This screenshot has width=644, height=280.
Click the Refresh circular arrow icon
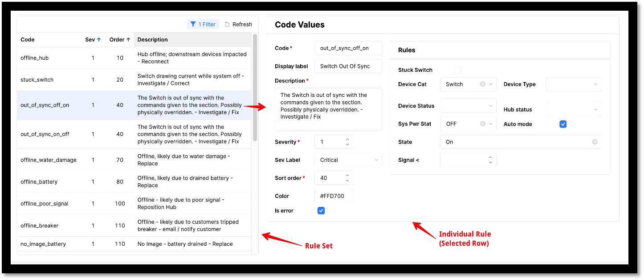click(x=227, y=25)
